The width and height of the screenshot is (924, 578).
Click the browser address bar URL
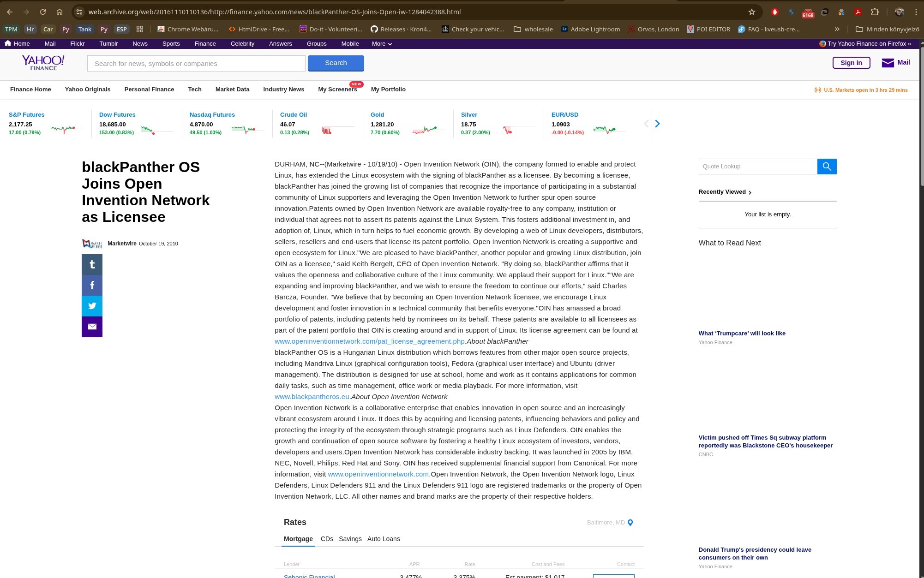click(274, 12)
